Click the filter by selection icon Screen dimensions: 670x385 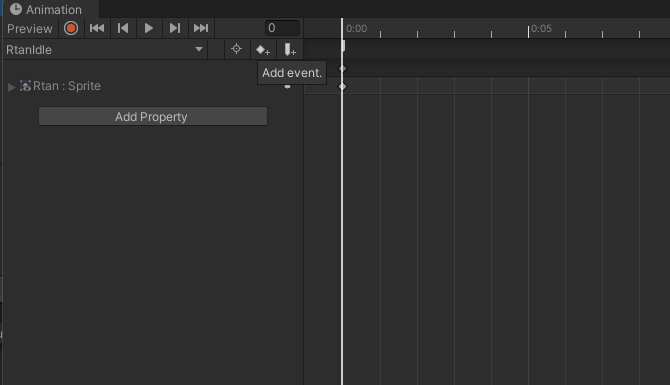click(x=237, y=49)
